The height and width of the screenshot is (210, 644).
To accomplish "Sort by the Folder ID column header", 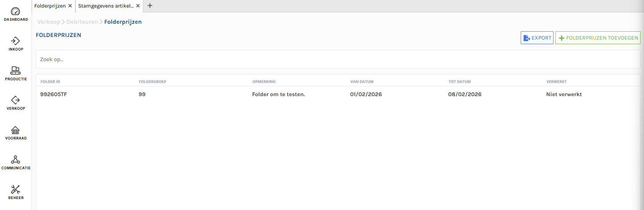I will 50,81.
